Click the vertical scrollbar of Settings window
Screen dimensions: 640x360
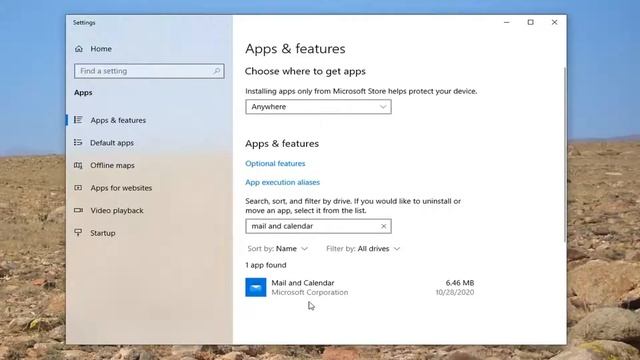pyautogui.click(x=565, y=155)
